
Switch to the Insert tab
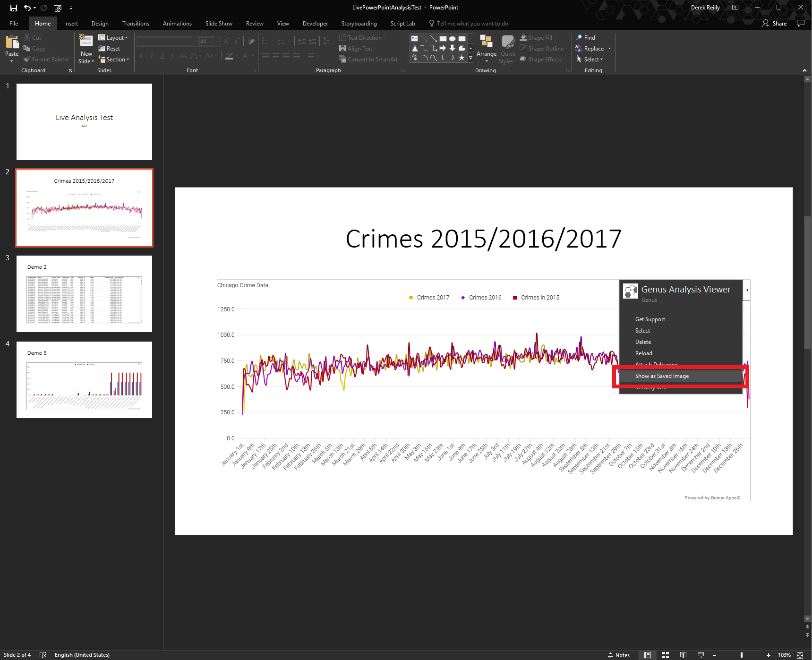click(71, 23)
